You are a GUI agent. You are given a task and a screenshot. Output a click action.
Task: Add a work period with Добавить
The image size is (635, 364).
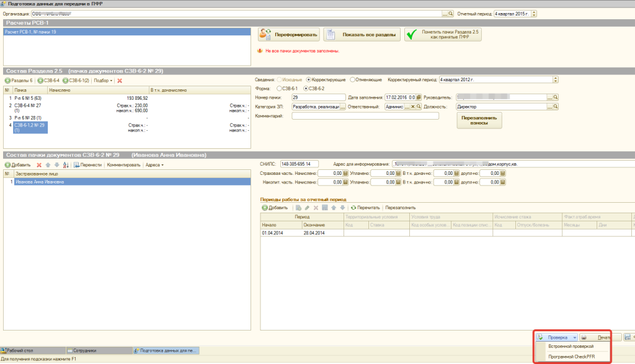(x=275, y=208)
